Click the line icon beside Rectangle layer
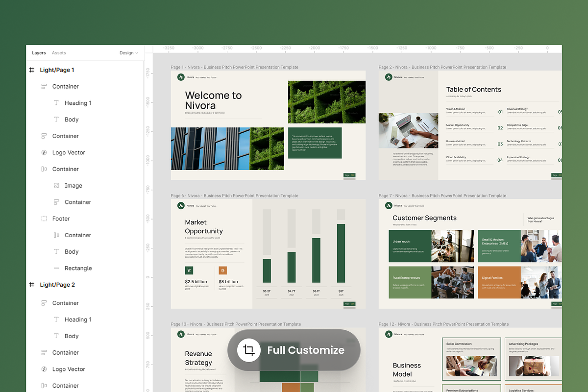This screenshot has height=392, width=588. [56, 268]
